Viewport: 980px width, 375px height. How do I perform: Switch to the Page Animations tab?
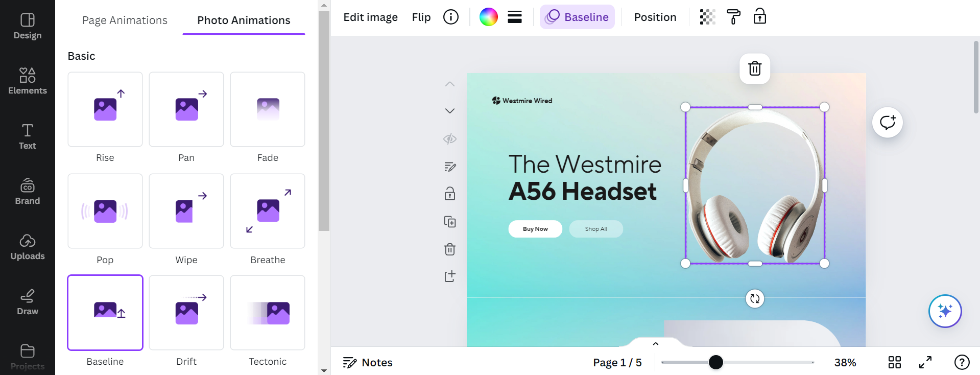125,20
